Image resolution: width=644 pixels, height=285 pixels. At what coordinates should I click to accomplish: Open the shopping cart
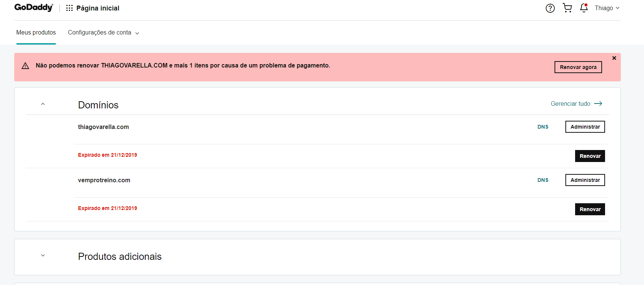tap(567, 8)
